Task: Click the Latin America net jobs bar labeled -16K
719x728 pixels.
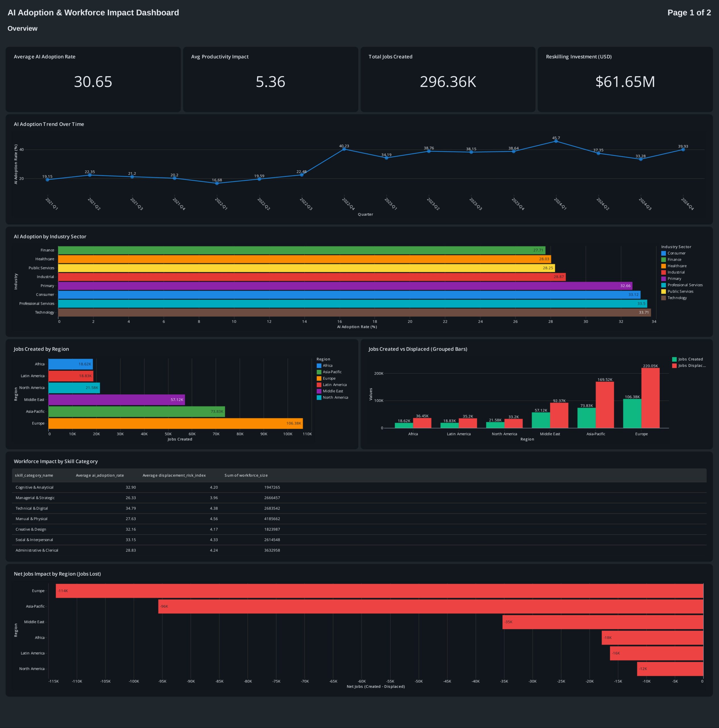Action: [657, 653]
